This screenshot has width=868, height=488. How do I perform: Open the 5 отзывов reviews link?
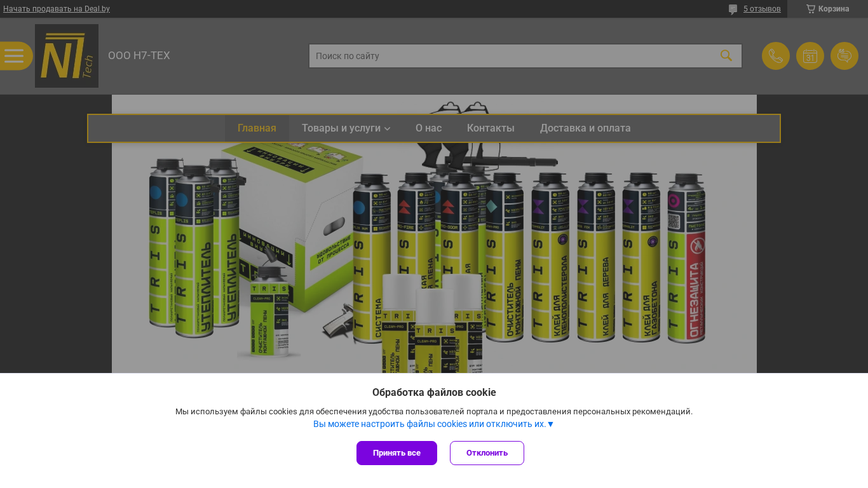point(762,9)
